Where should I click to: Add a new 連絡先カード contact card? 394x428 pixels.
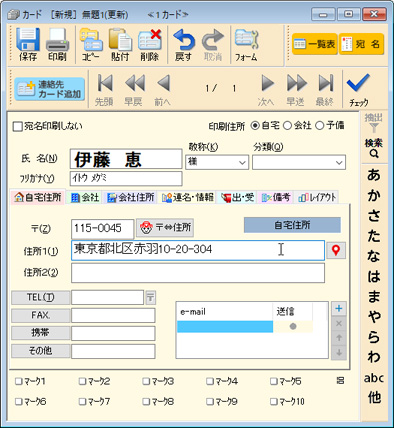tap(49, 89)
